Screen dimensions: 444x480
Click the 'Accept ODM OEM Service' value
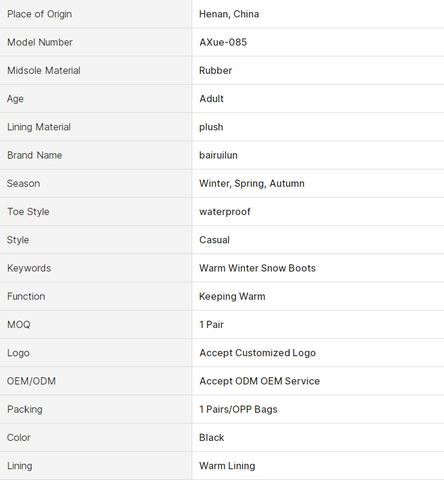coord(259,381)
